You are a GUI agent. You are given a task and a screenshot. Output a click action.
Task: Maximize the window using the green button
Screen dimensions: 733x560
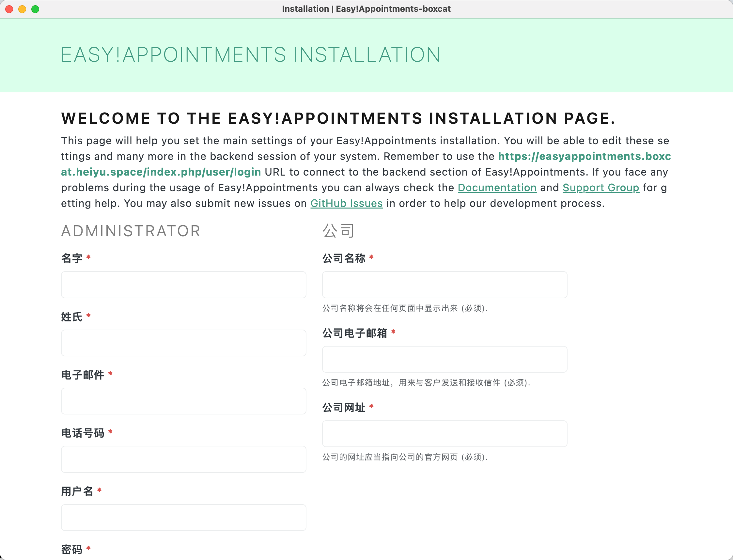click(x=35, y=9)
